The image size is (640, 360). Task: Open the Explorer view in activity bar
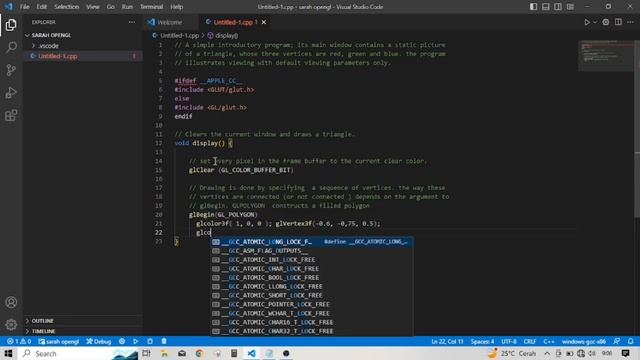coord(11,25)
